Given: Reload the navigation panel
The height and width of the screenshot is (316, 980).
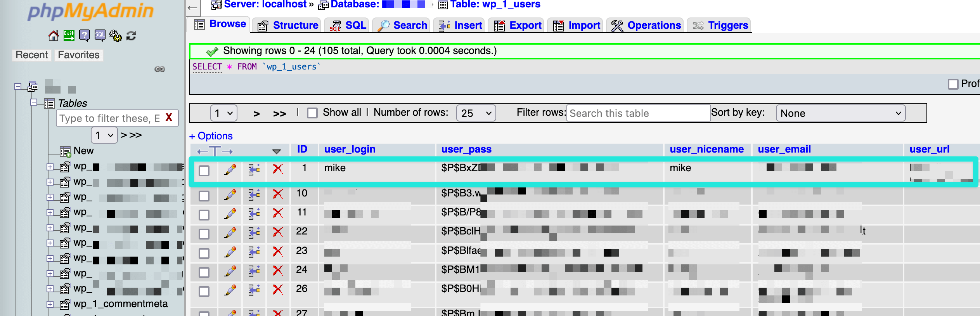Looking at the screenshot, I should (x=131, y=36).
